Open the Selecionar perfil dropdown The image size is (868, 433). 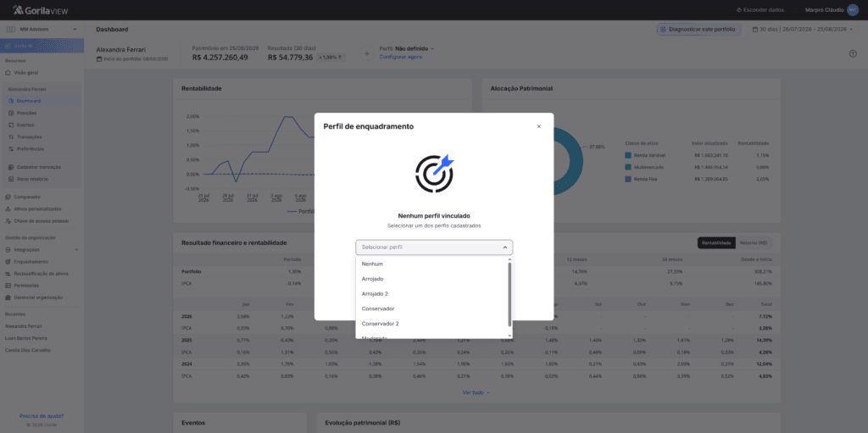434,247
